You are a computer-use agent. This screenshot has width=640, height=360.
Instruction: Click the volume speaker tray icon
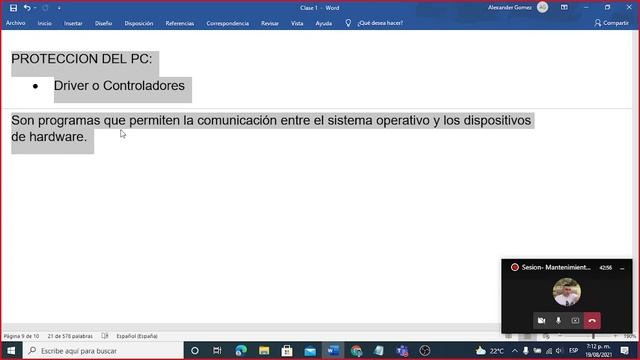pos(559,351)
